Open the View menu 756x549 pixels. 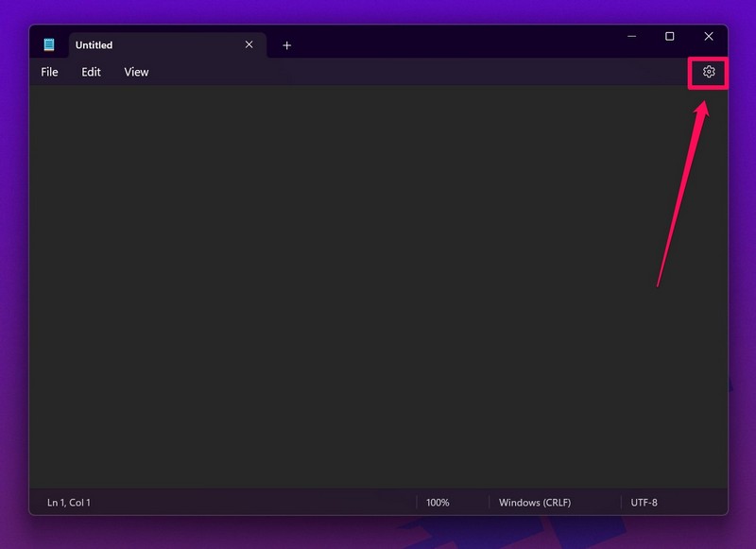tap(136, 72)
